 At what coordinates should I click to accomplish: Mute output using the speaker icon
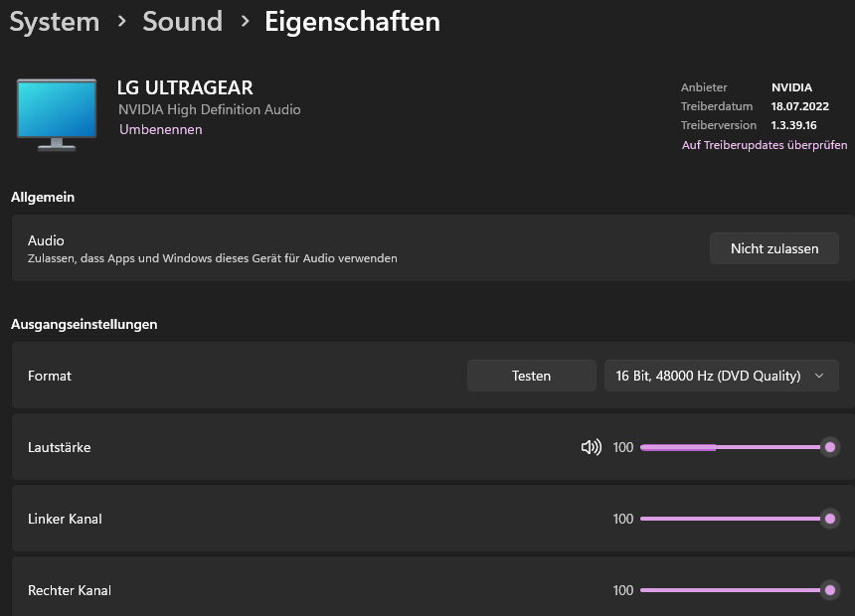[x=591, y=447]
